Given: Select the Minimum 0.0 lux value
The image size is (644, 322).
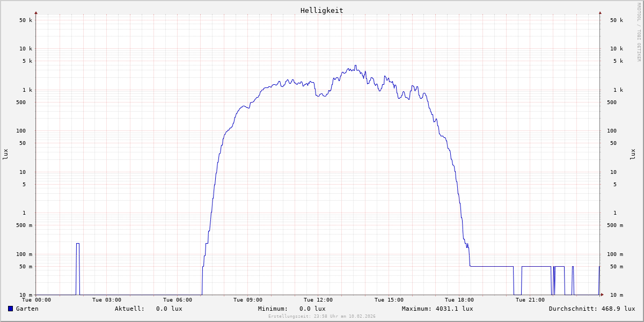Looking at the screenshot, I should (x=312, y=309).
